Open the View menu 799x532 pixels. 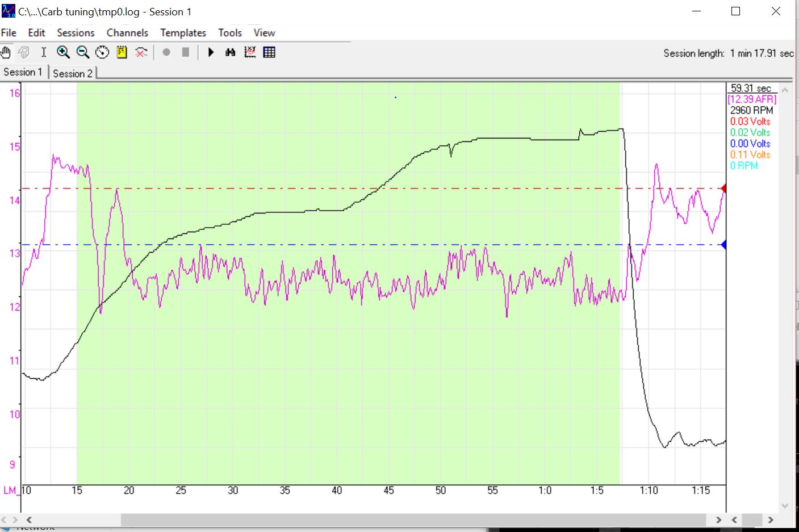(264, 33)
